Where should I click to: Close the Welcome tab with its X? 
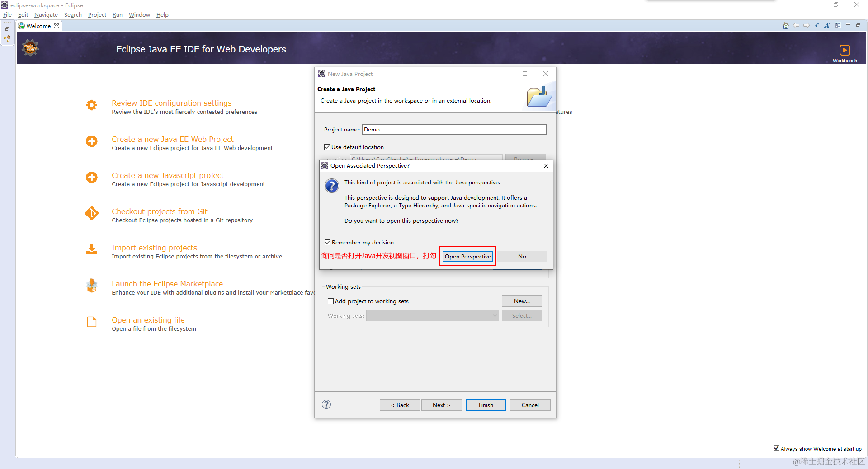pyautogui.click(x=57, y=26)
